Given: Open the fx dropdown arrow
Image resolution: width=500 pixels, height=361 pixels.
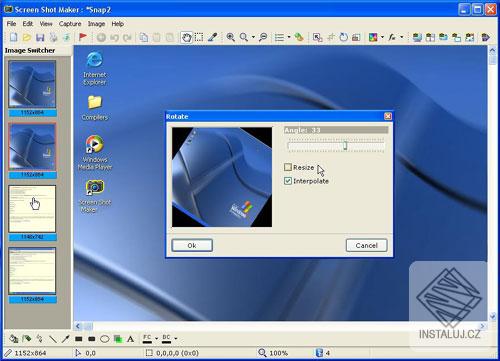Looking at the screenshot, I should (402, 37).
